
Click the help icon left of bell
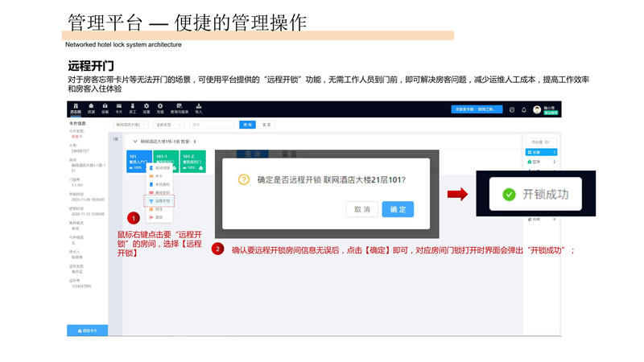(512, 109)
